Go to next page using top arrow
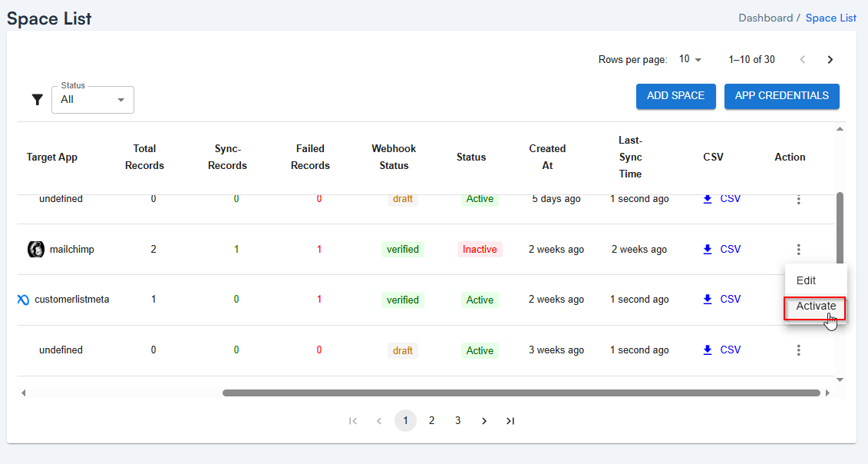Screen dimensions: 868x464 (830, 59)
